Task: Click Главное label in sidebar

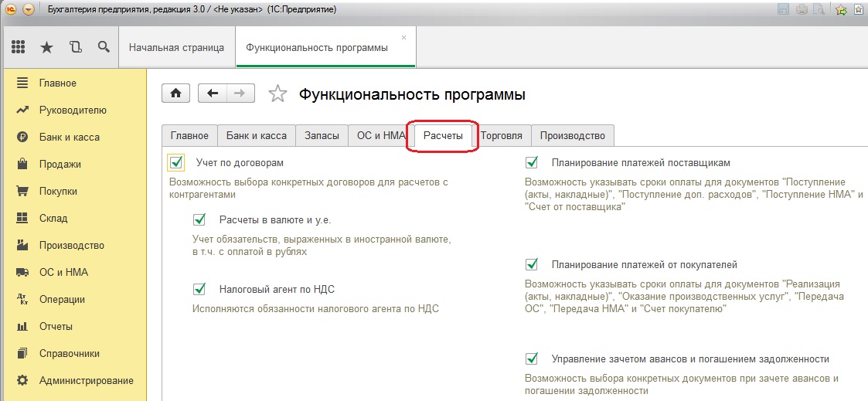Action: click(57, 83)
